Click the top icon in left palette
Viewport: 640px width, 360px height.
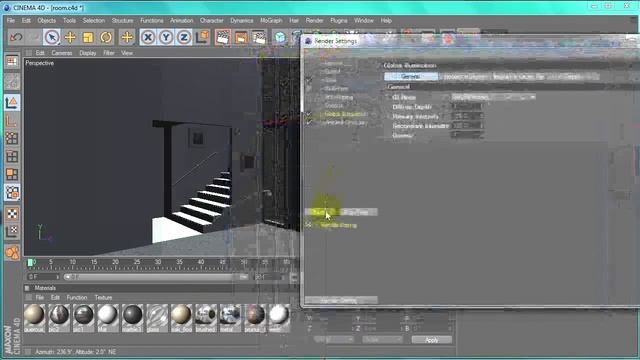(x=12, y=62)
